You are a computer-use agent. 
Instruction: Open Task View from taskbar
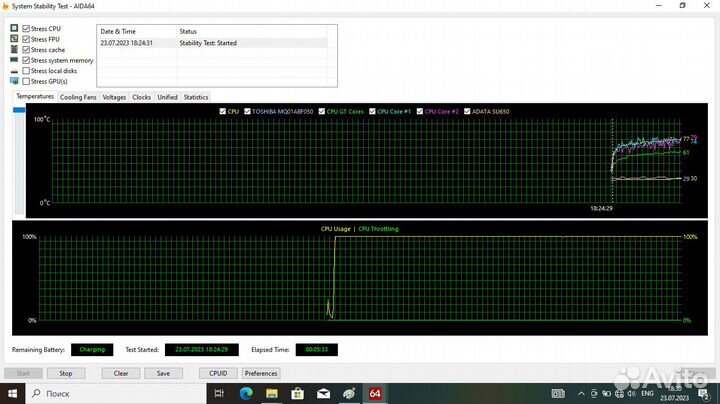[219, 393]
